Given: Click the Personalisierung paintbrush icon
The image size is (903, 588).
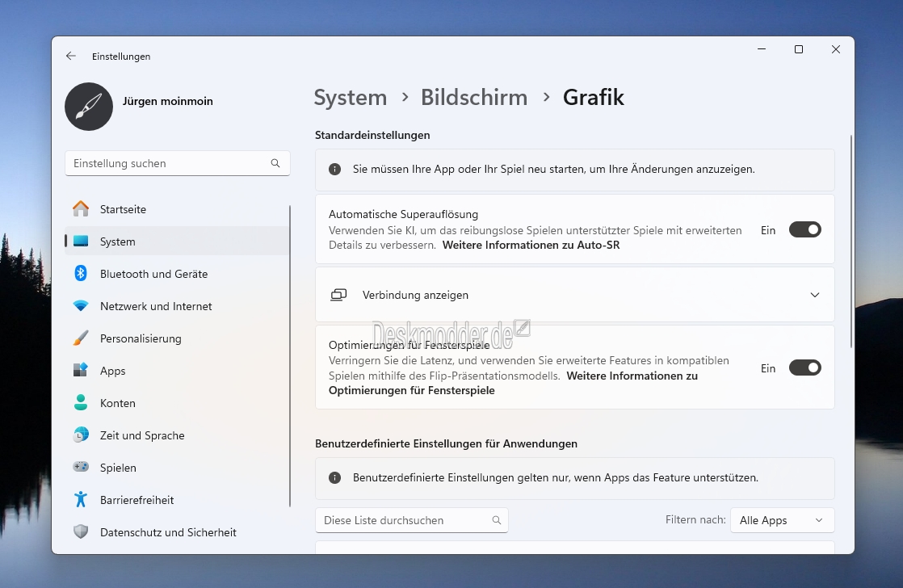Looking at the screenshot, I should [81, 338].
